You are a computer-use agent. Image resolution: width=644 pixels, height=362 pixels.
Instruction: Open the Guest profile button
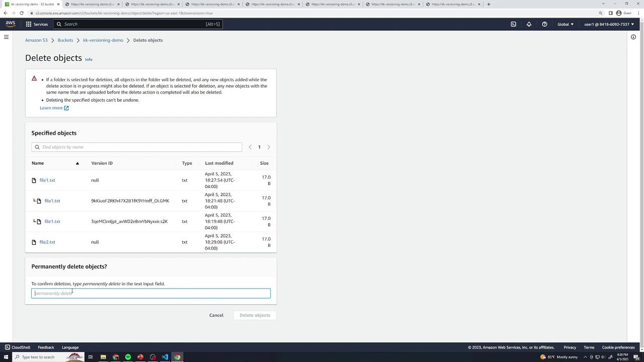coord(624,13)
